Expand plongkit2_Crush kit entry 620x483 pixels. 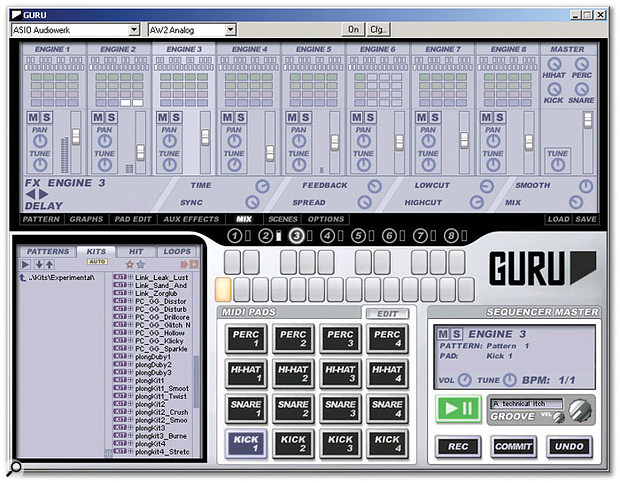pos(130,412)
